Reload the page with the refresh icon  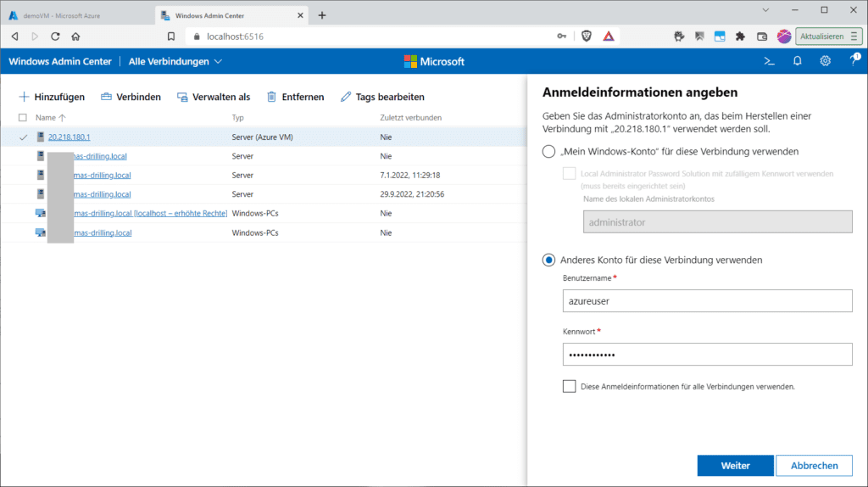(55, 36)
